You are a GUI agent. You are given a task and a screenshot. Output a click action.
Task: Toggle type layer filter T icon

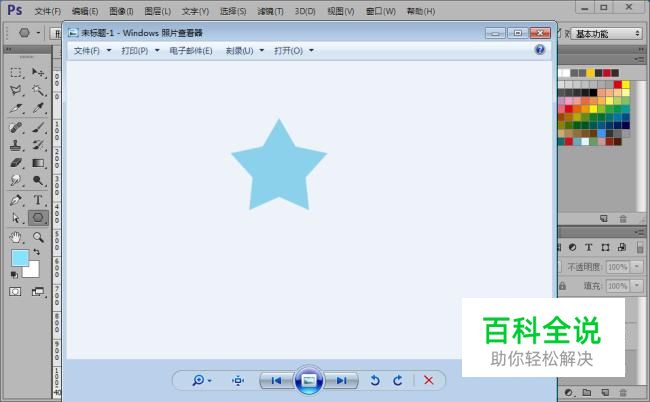(x=589, y=247)
